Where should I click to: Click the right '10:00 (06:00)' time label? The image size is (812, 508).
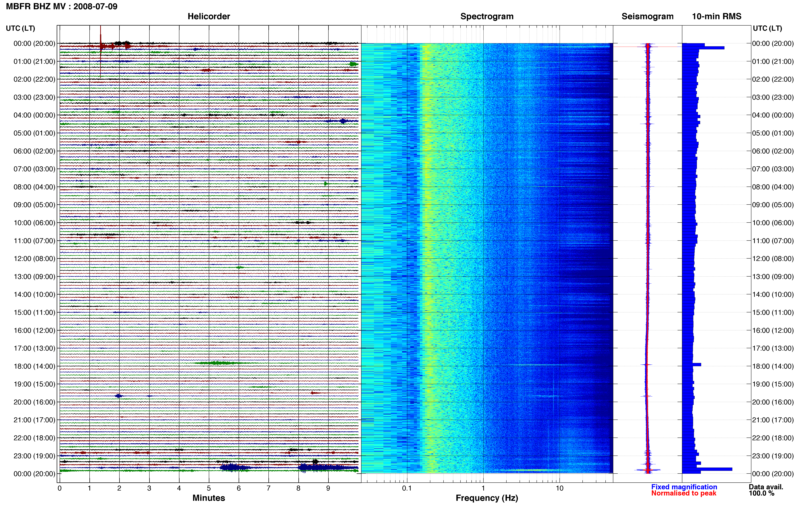(773, 223)
